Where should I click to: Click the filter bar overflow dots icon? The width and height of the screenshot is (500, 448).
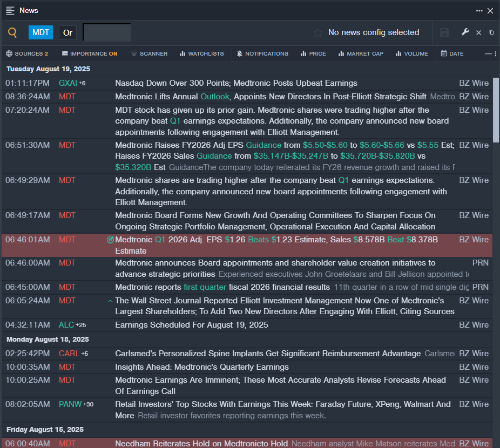pyautogui.click(x=495, y=54)
